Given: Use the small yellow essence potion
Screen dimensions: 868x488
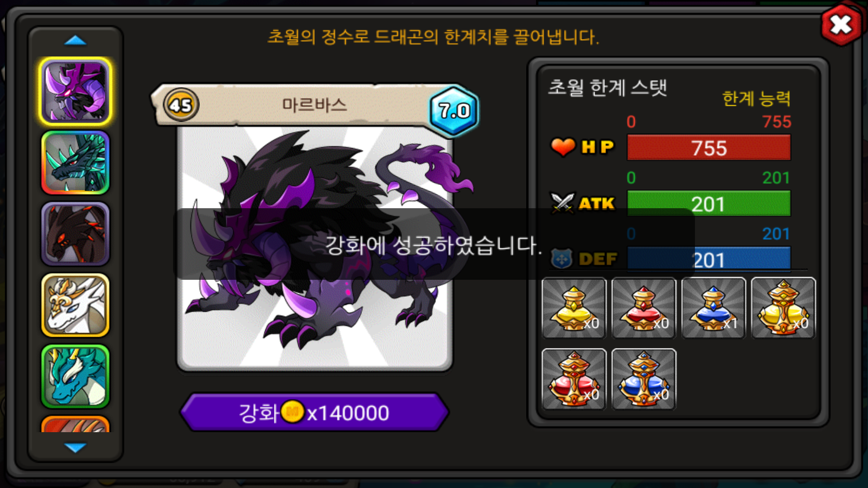Looking at the screenshot, I should coord(574,308).
